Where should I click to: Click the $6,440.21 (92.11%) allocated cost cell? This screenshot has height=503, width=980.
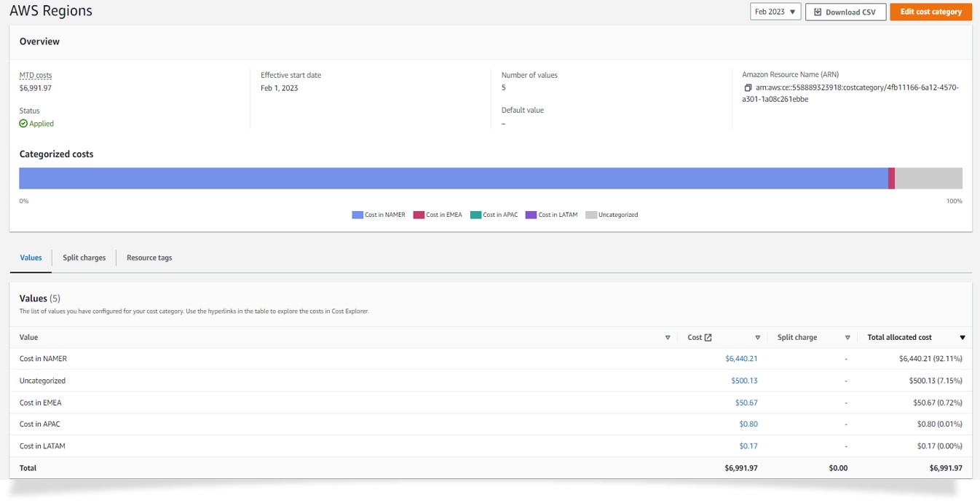tap(930, 359)
